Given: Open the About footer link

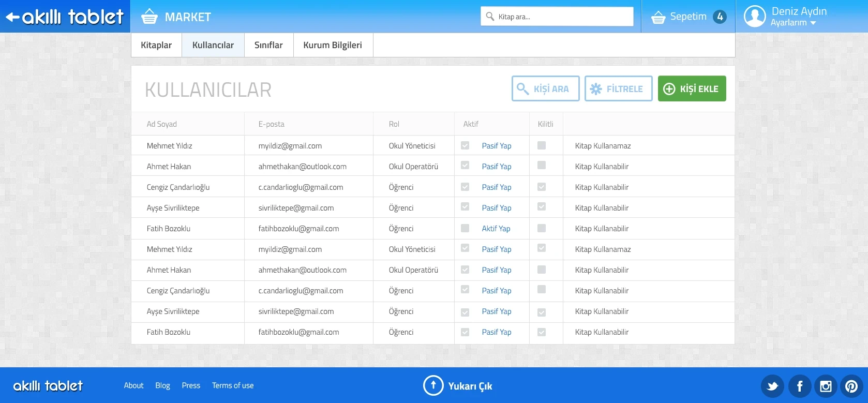Looking at the screenshot, I should click(133, 385).
